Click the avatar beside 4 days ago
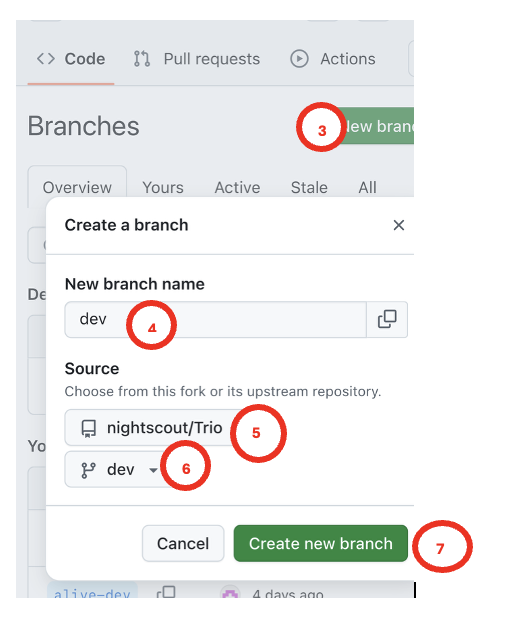The width and height of the screenshot is (516, 628). coord(230,593)
